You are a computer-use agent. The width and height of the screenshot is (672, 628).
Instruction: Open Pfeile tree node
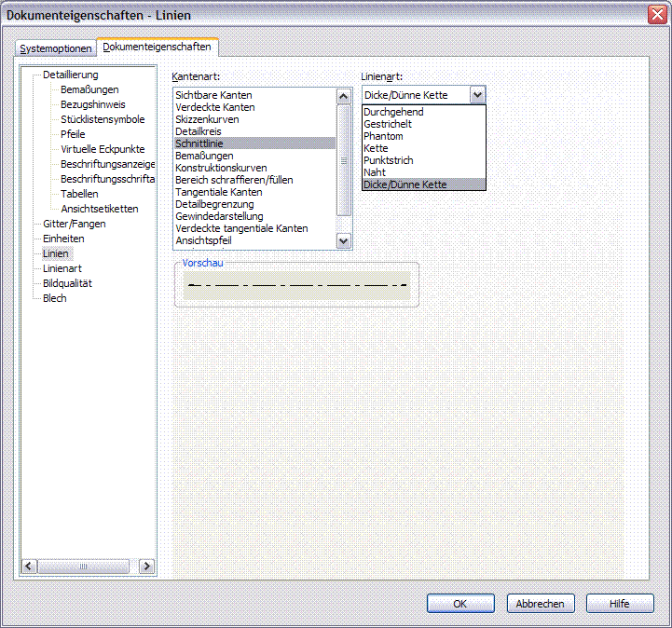pyautogui.click(x=73, y=134)
